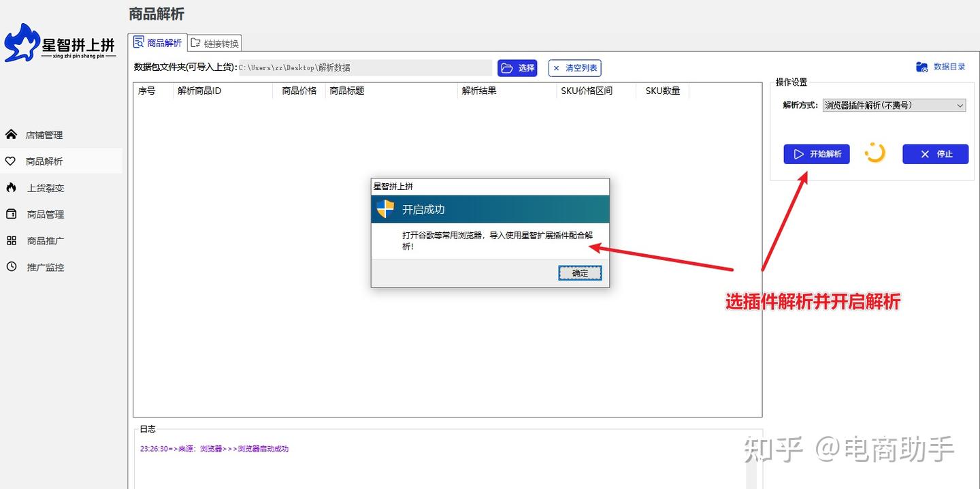Click the data directory folder icon
The image size is (980, 489).
(x=922, y=67)
